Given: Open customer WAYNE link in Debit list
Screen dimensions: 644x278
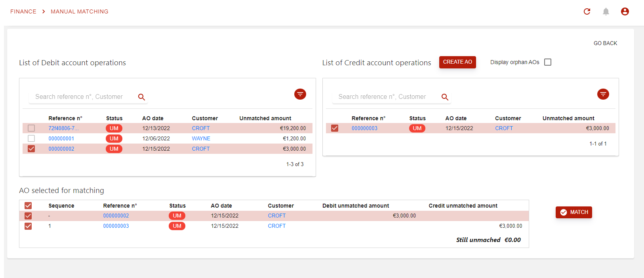Looking at the screenshot, I should [201, 138].
